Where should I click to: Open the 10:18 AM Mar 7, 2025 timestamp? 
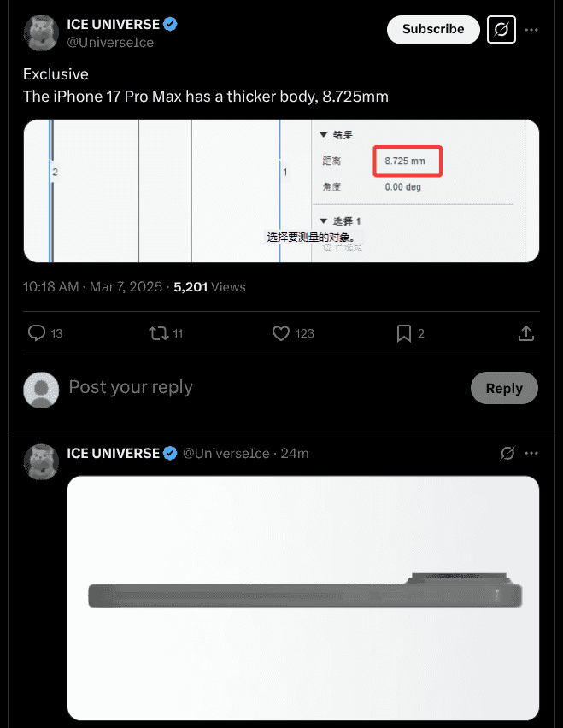(92, 287)
